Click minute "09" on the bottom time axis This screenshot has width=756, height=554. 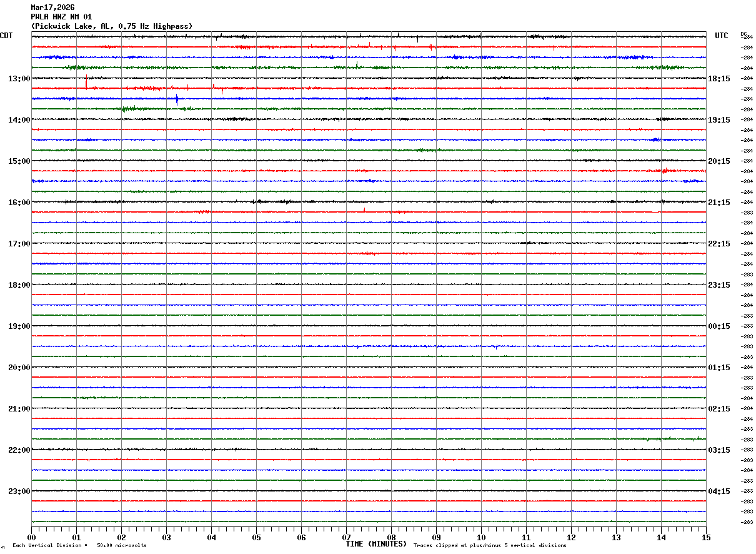coord(436,537)
